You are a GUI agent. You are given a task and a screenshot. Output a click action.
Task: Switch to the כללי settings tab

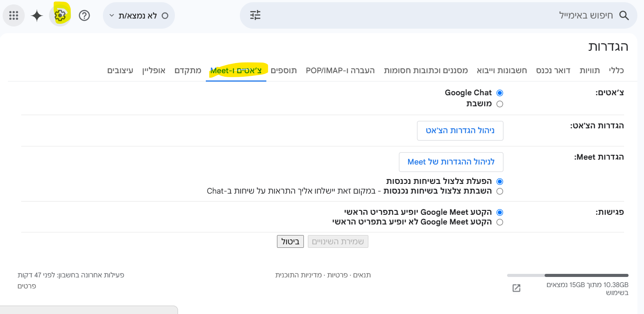tap(616, 71)
